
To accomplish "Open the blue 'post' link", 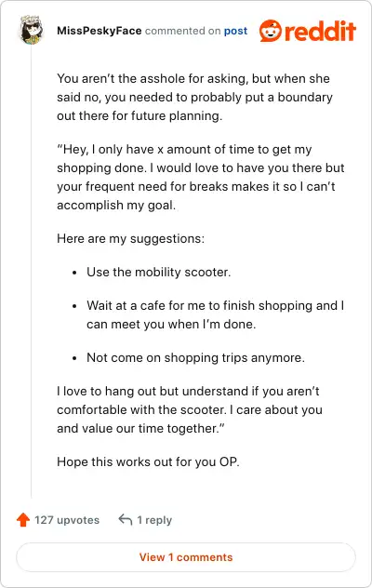I will pos(235,31).
